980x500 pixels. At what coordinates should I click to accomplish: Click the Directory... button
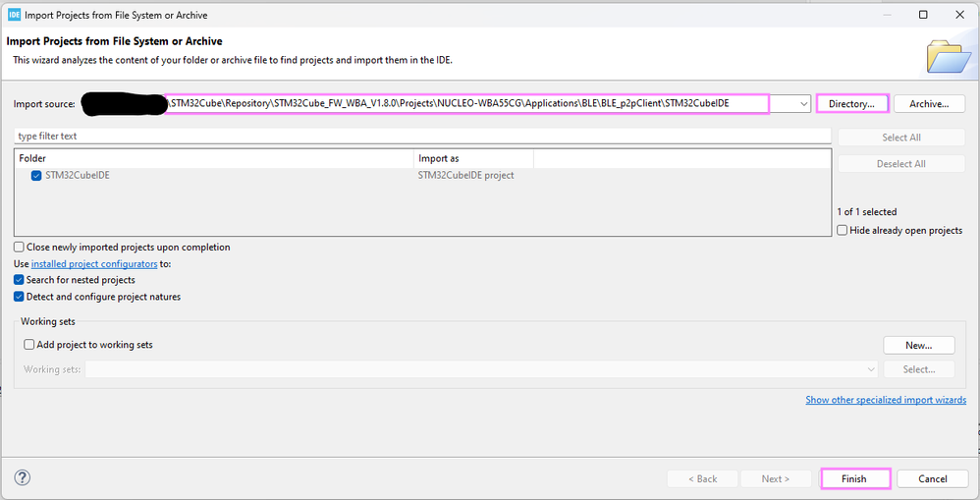[x=851, y=104]
